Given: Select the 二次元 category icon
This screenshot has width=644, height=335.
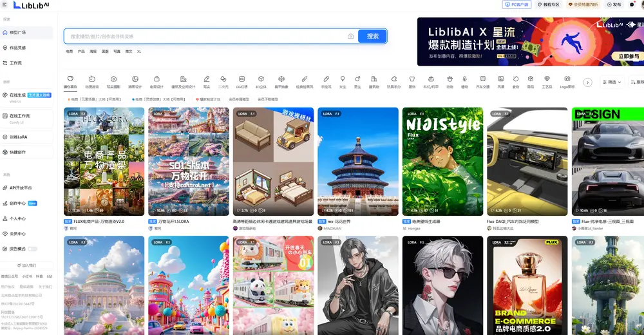Looking at the screenshot, I should pos(223,79).
